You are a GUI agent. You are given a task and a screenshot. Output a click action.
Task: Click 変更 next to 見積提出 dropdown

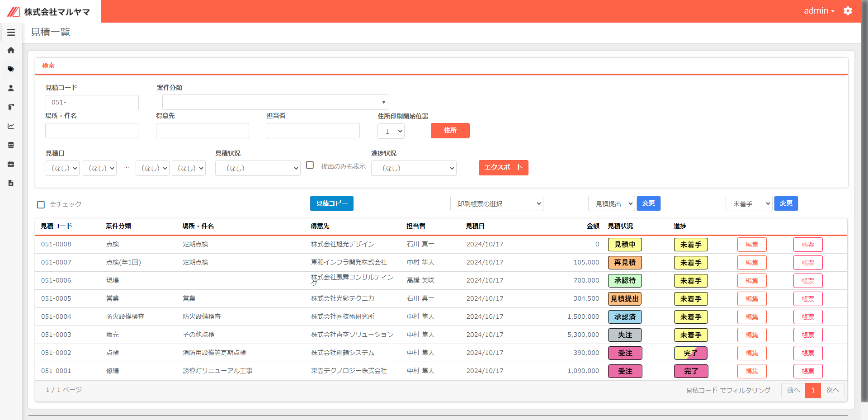pyautogui.click(x=649, y=203)
